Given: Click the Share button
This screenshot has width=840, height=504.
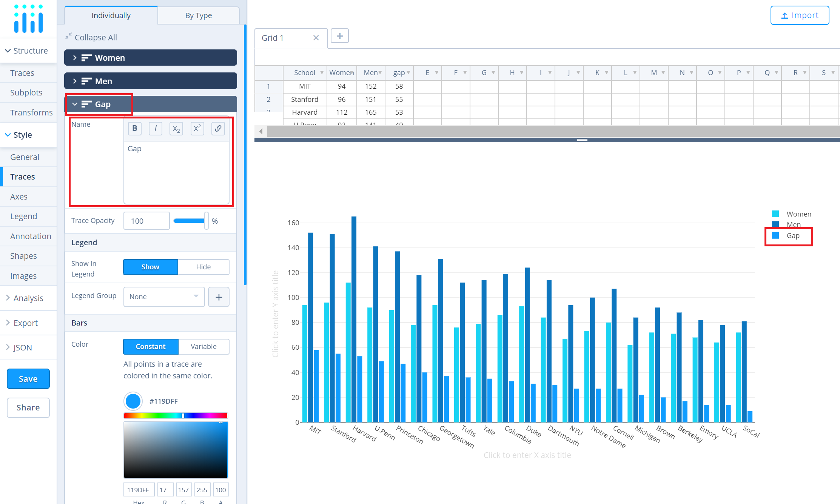Looking at the screenshot, I should tap(28, 408).
